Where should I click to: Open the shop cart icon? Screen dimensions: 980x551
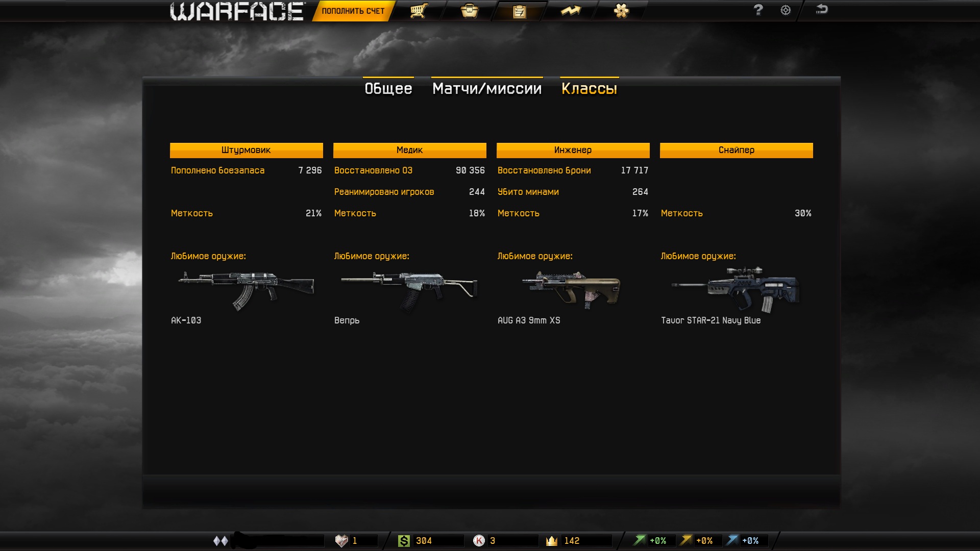[x=419, y=11]
